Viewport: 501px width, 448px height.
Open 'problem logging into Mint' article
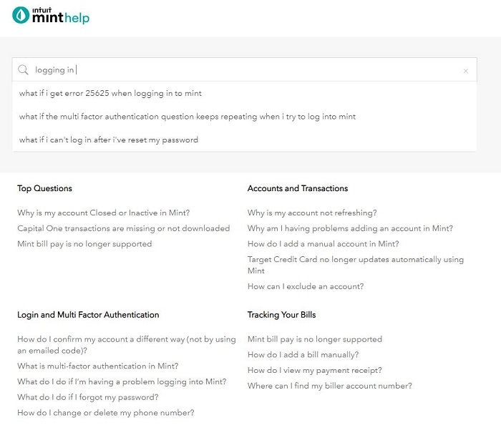point(122,381)
